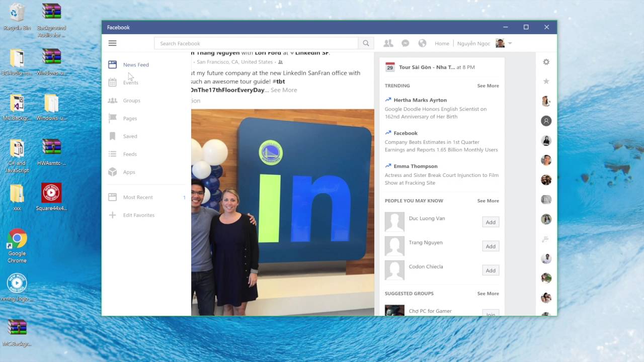This screenshot has width=644, height=362.
Task: Click the #tbt hashtag in post
Action: point(279,81)
